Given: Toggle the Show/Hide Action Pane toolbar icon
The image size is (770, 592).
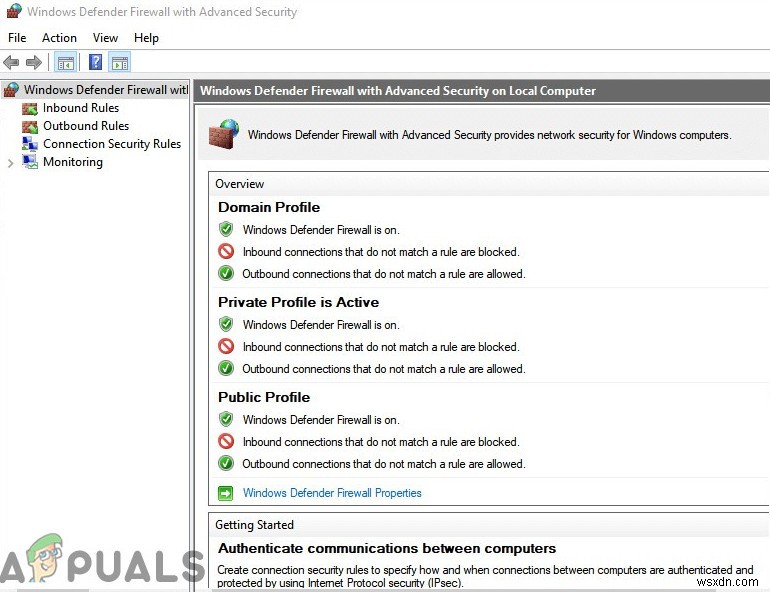Looking at the screenshot, I should [119, 63].
